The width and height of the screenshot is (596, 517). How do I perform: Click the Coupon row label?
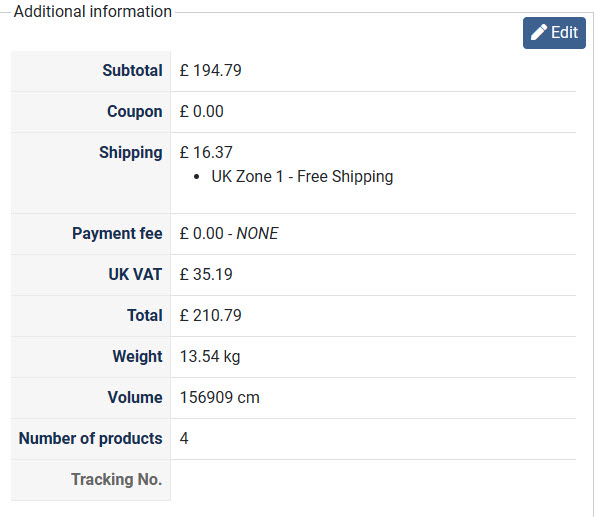pos(135,111)
